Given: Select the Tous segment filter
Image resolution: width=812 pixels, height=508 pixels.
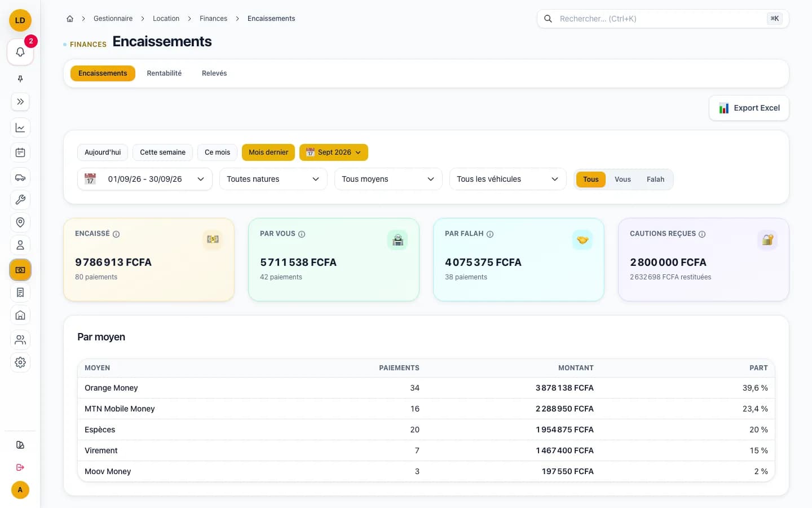Looking at the screenshot, I should pyautogui.click(x=591, y=179).
